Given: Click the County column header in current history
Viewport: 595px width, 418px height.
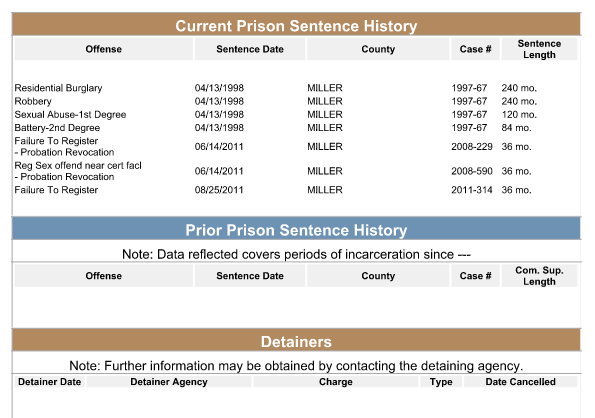Looking at the screenshot, I should pyautogui.click(x=378, y=49).
